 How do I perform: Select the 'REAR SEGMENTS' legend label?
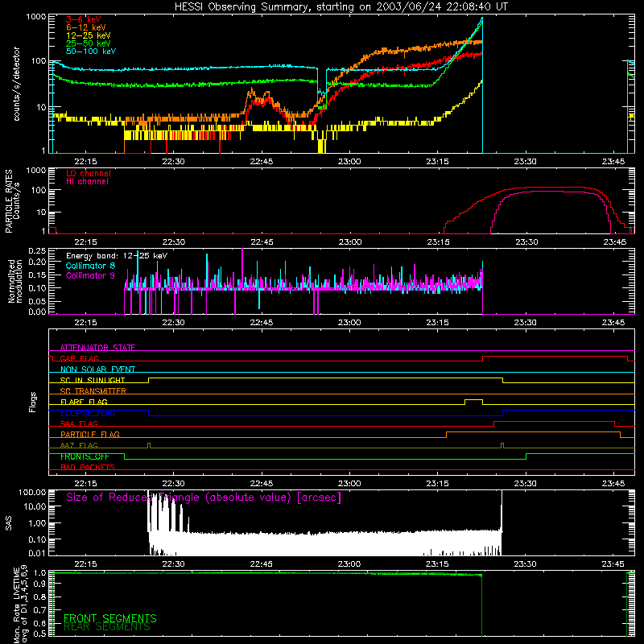pos(107,627)
